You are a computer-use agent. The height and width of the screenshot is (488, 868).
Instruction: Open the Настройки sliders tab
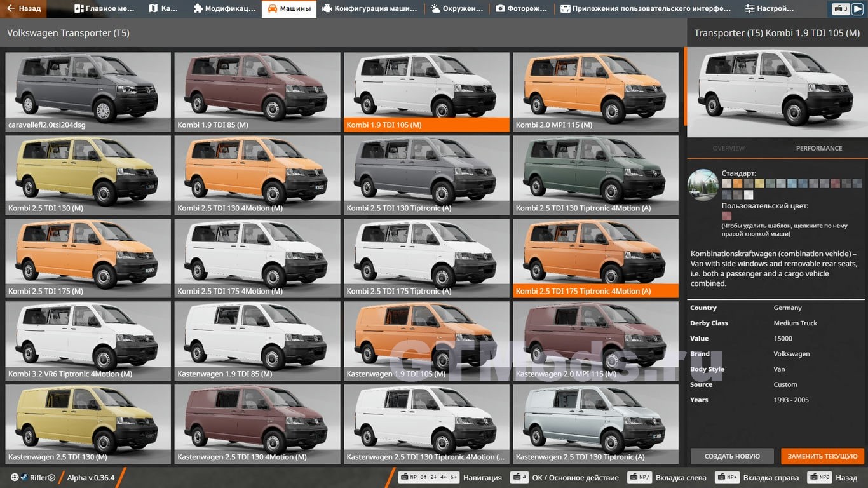pyautogui.click(x=770, y=9)
